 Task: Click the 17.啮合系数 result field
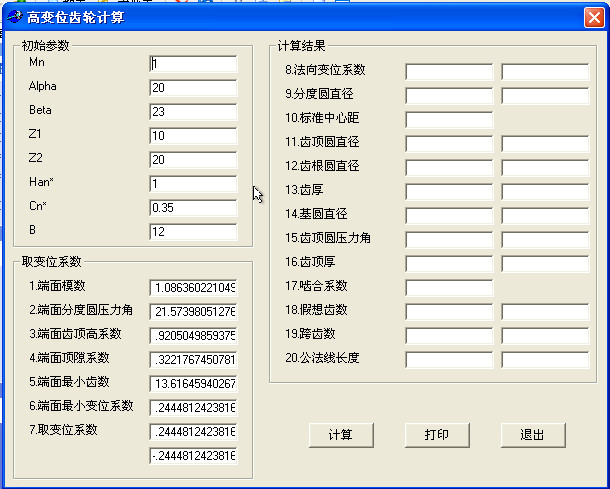449,288
